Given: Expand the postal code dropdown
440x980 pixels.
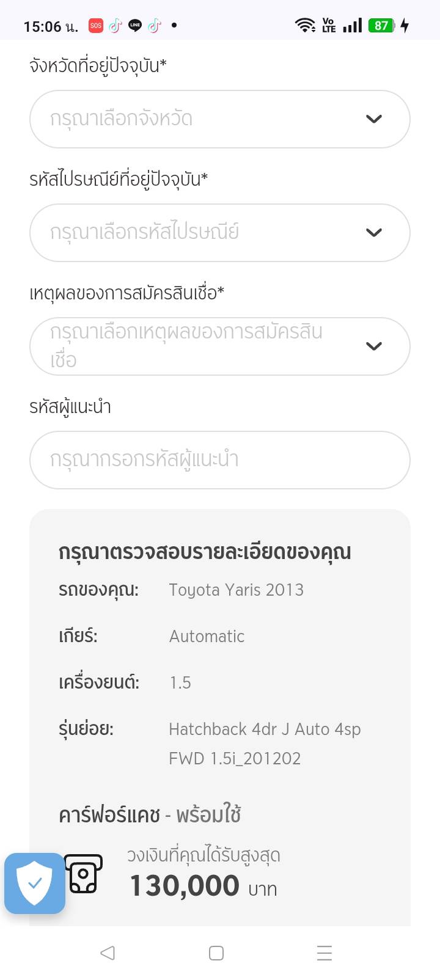Looking at the screenshot, I should pyautogui.click(x=208, y=233).
